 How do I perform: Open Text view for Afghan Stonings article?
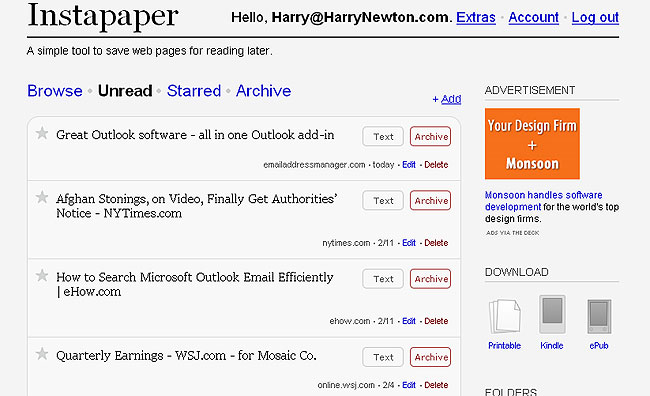pos(383,200)
